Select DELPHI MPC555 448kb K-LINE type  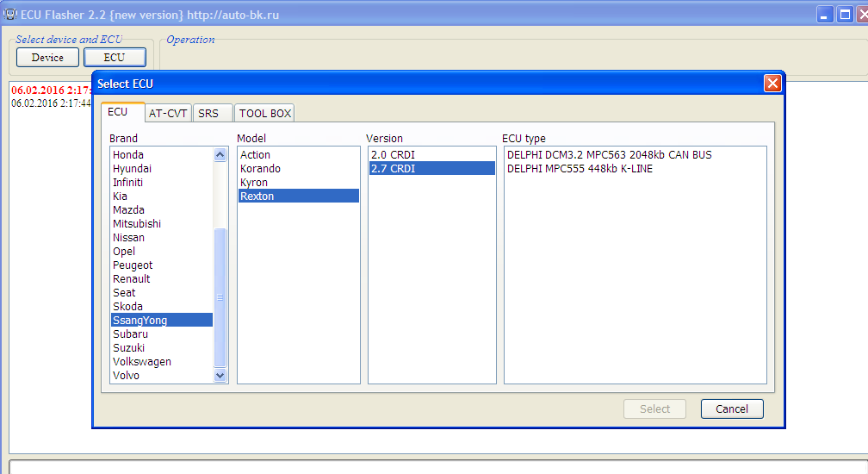point(635,168)
